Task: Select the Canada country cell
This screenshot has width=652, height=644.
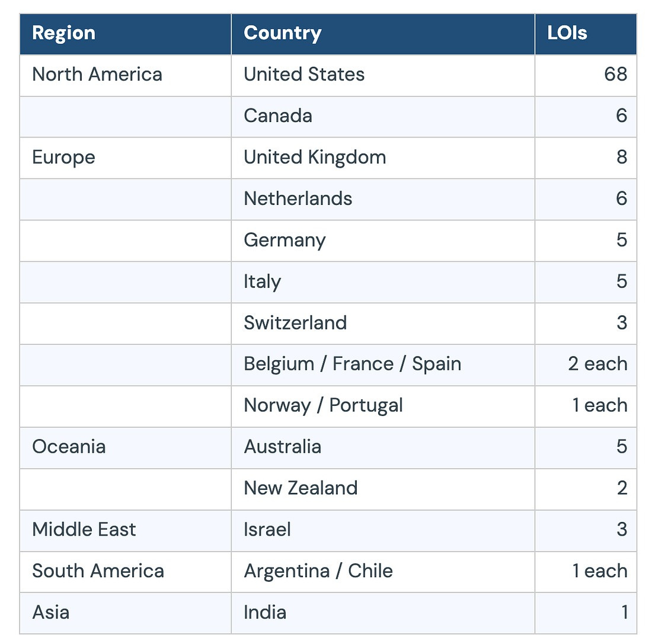Action: pos(383,117)
